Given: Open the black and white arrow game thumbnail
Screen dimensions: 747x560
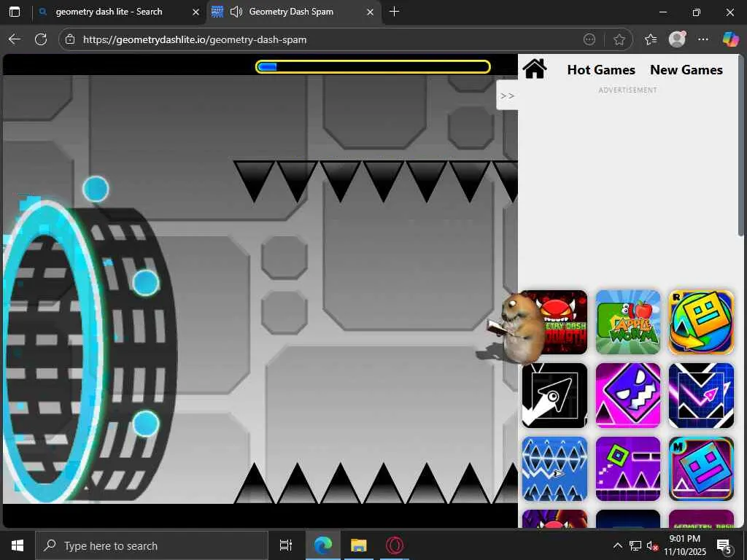Looking at the screenshot, I should pos(555,395).
